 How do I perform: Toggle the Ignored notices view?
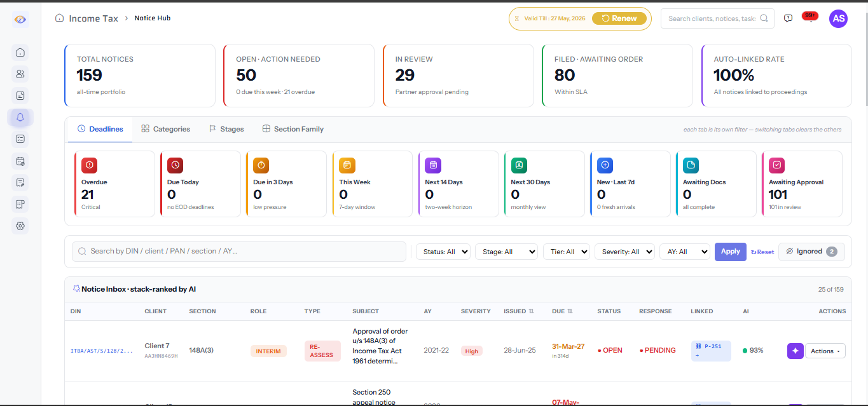pyautogui.click(x=811, y=252)
